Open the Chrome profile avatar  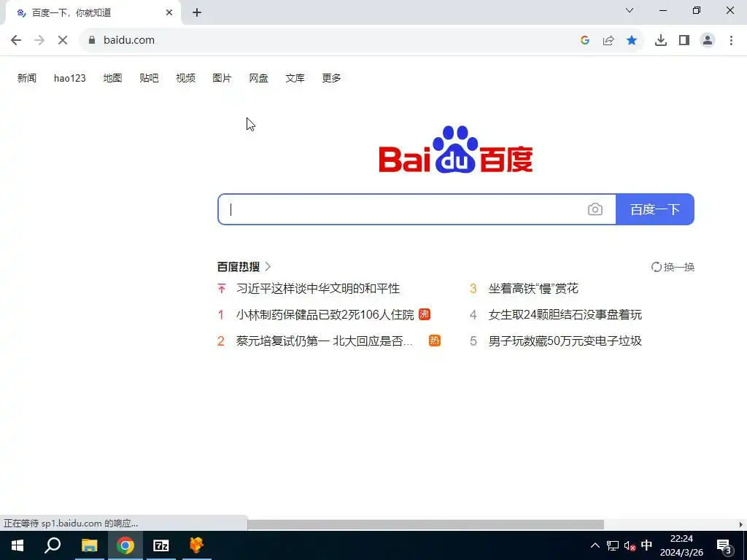pyautogui.click(x=708, y=40)
